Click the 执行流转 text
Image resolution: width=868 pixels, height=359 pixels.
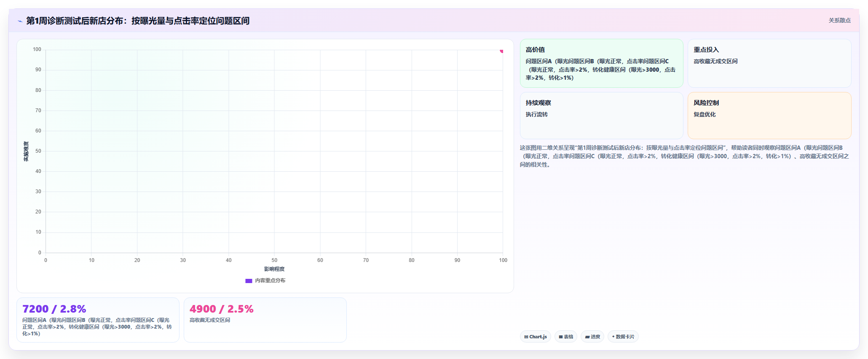pos(536,115)
